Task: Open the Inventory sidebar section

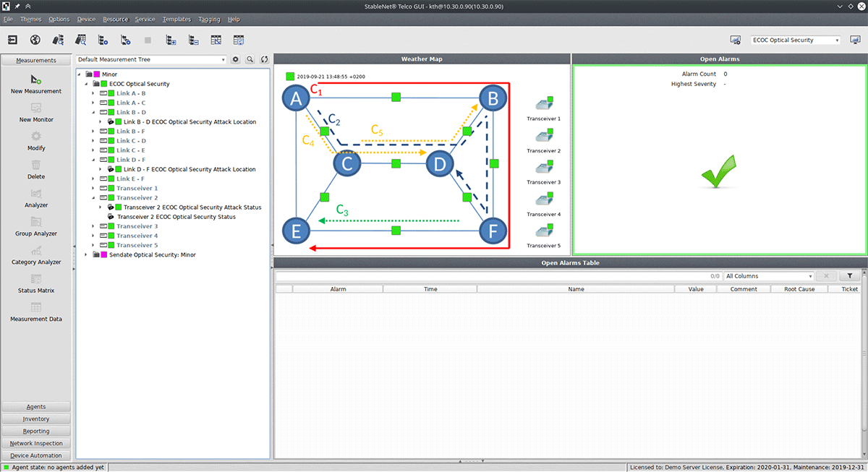Action: coord(36,419)
